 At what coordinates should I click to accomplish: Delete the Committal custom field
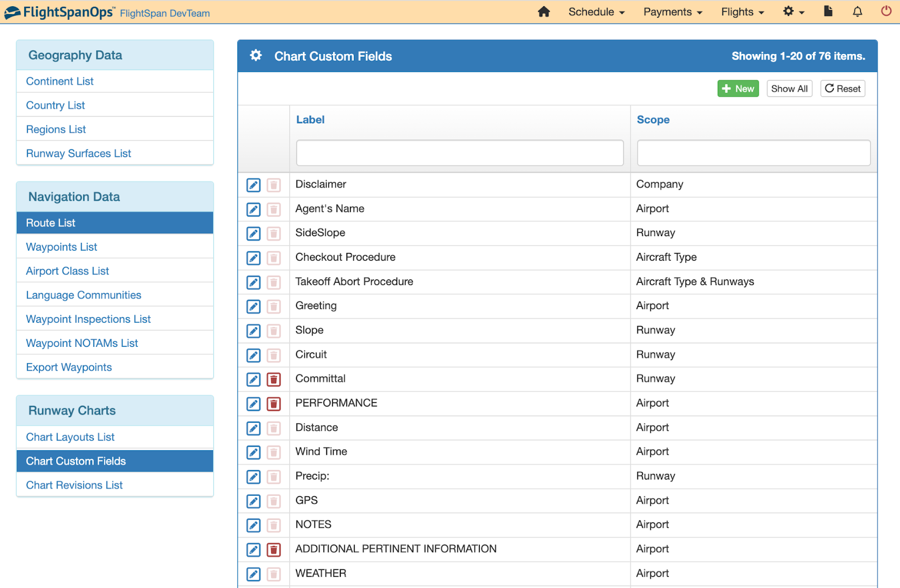pos(274,379)
